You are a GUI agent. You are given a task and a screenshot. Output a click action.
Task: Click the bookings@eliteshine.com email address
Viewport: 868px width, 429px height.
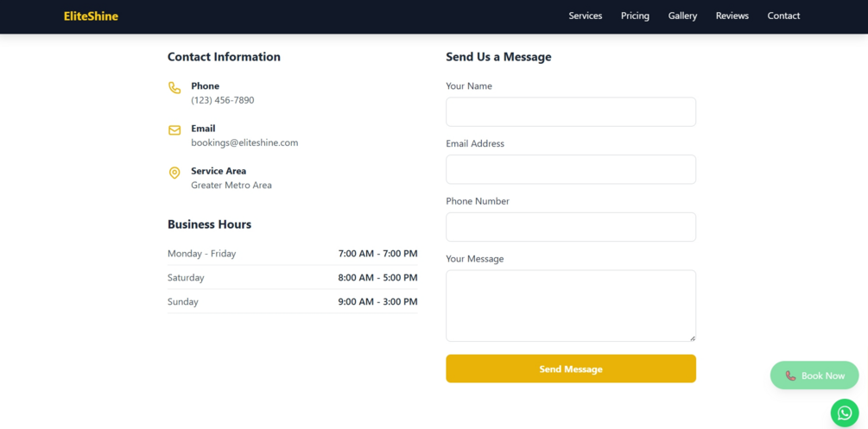[244, 143]
